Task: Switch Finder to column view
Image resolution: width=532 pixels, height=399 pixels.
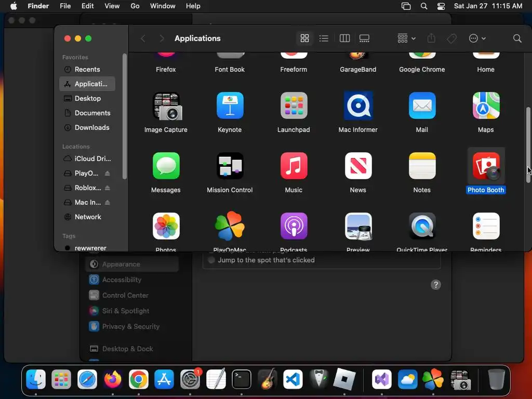Action: coord(344,38)
